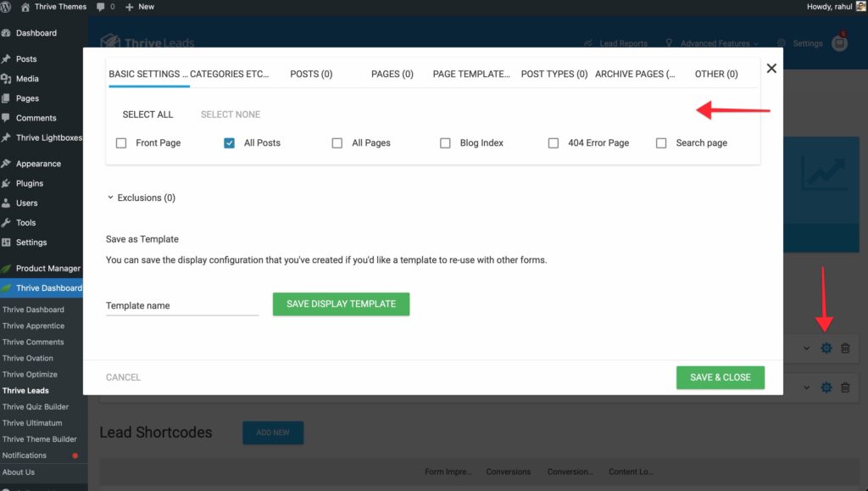Open the comments bubble icon in admin bar

tap(102, 7)
